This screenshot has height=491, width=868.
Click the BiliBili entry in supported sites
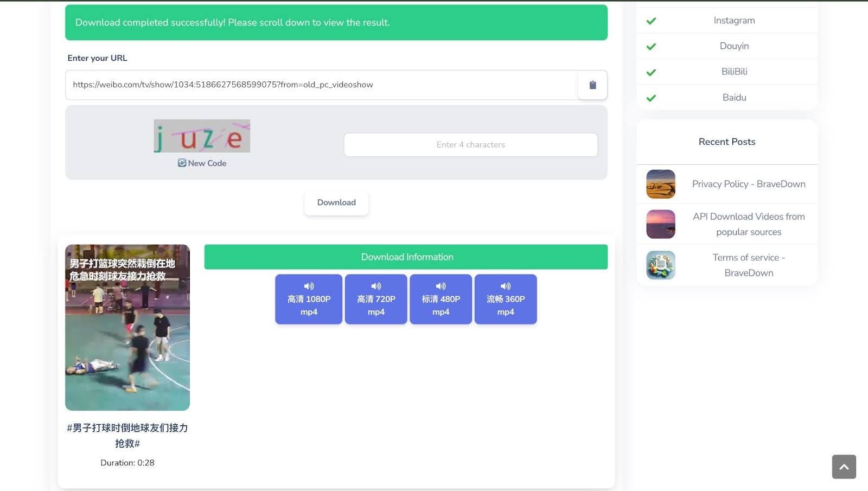[734, 72]
